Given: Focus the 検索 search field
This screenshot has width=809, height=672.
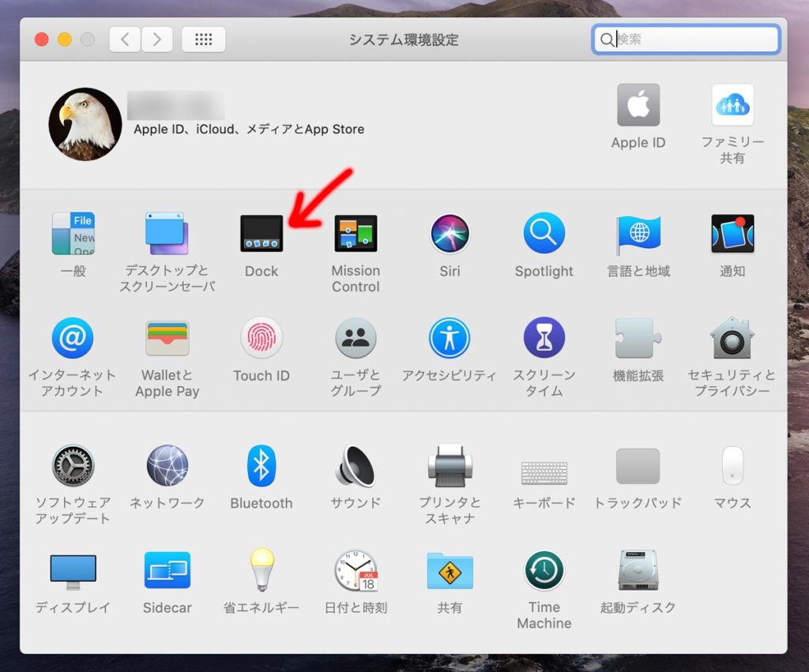Looking at the screenshot, I should point(686,39).
